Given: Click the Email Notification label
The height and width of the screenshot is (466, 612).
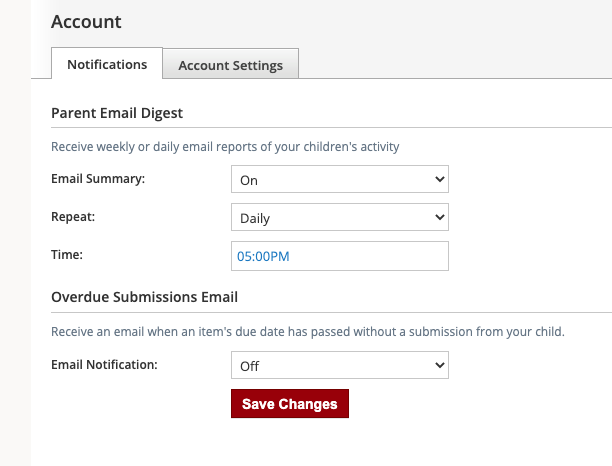Looking at the screenshot, I should [104, 365].
